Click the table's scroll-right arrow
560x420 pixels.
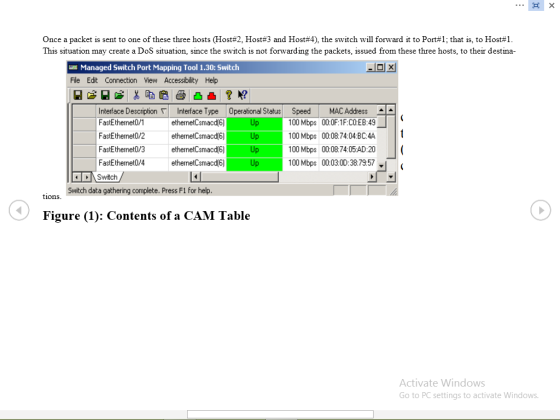(372, 177)
